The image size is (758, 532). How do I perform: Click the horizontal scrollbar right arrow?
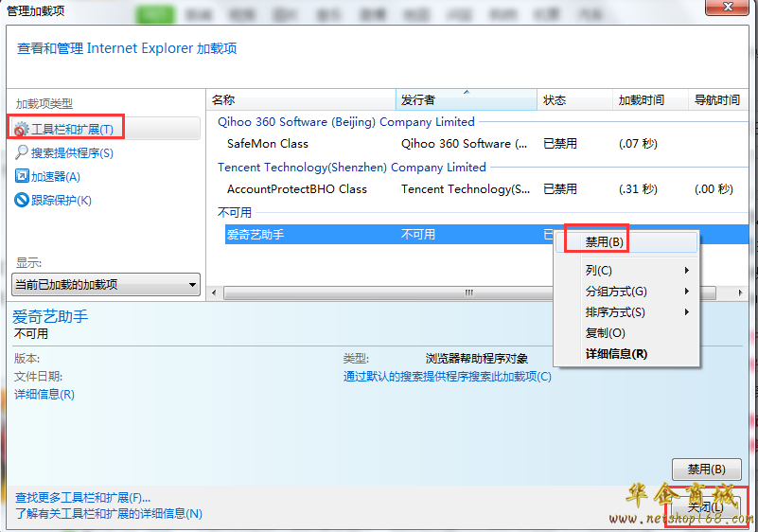point(740,293)
